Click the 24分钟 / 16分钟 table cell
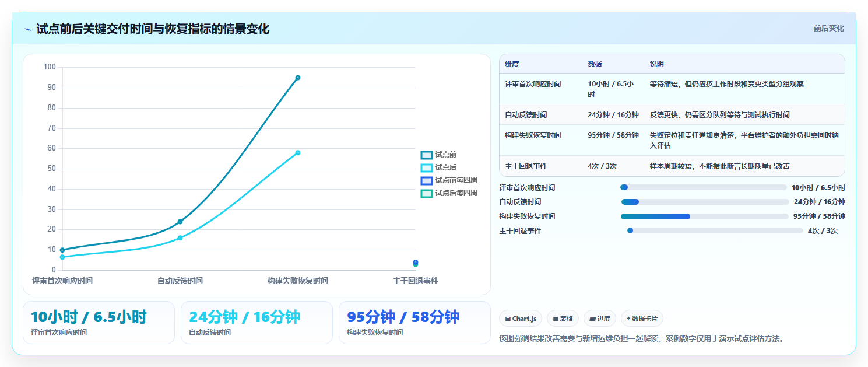The height and width of the screenshot is (367, 868). [613, 115]
